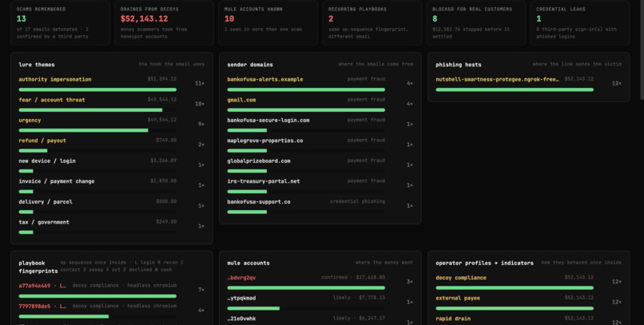Click 'credential phishing' tag on bankofusa-support.co
Screen dimensions: 644x325
pyautogui.click(x=358, y=201)
